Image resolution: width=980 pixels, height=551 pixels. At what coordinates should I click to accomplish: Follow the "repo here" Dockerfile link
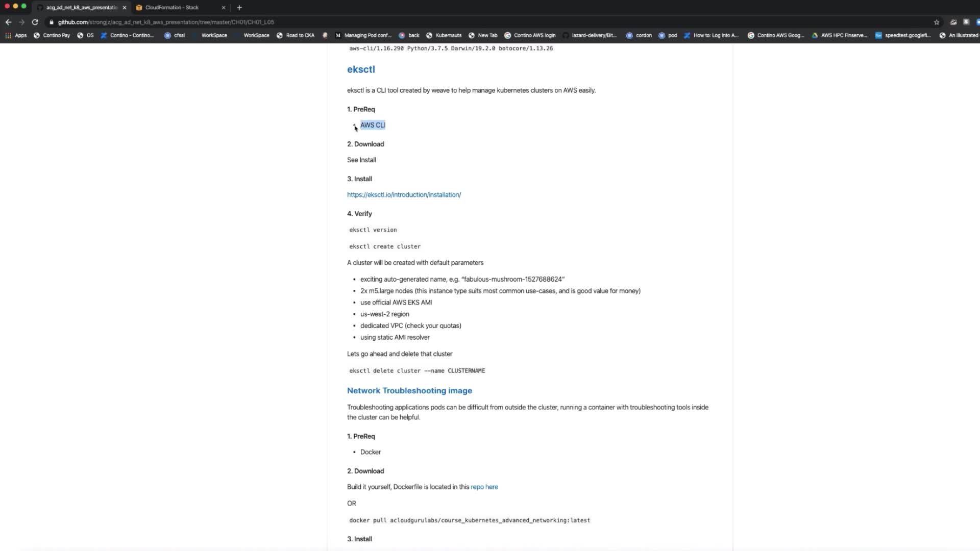pyautogui.click(x=484, y=487)
